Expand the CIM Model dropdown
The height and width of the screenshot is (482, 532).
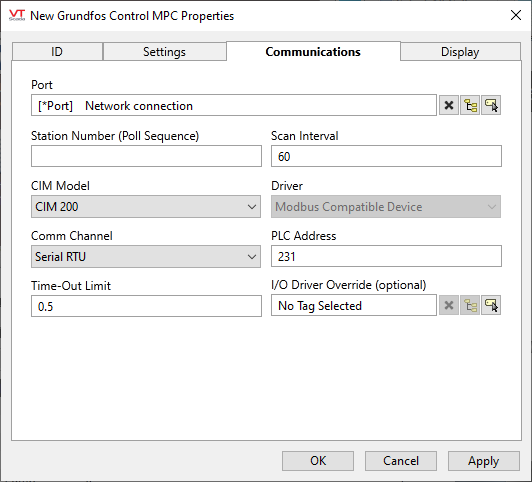coord(146,207)
